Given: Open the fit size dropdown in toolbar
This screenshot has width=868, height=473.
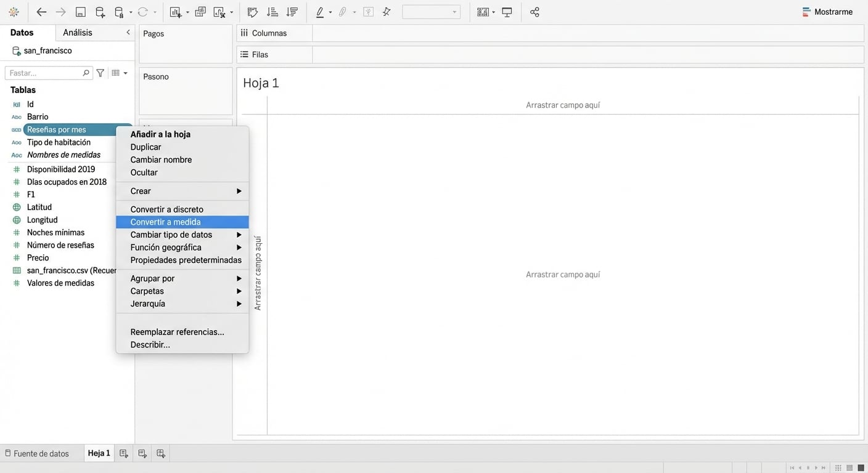Looking at the screenshot, I should tap(431, 12).
